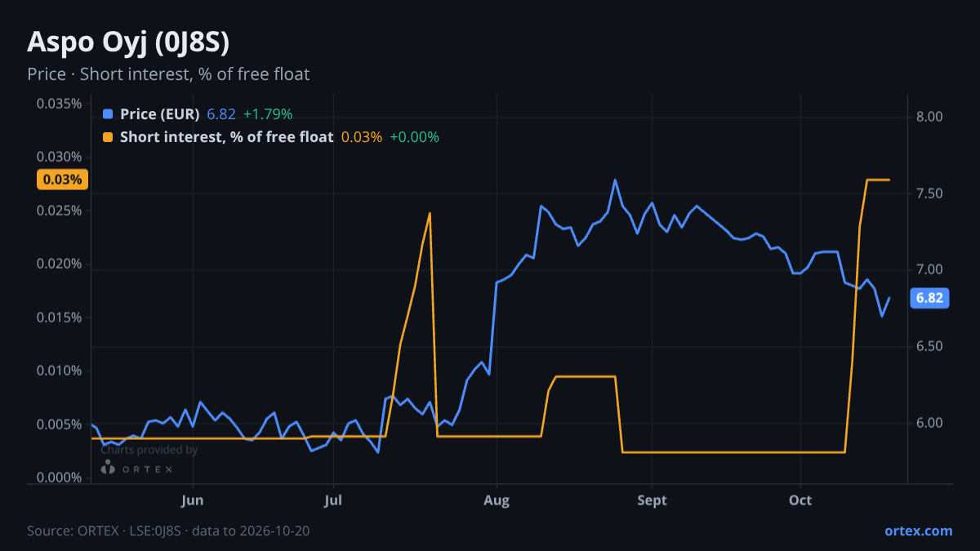
Task: Click the +1.79% price change value
Action: click(268, 113)
